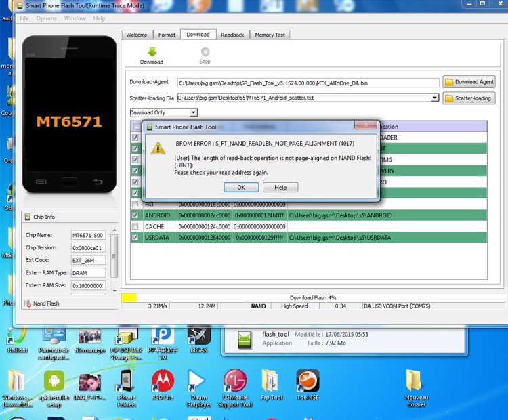Open RSD Lite desktop shortcut
This screenshot has height=420, width=508.
(163, 385)
